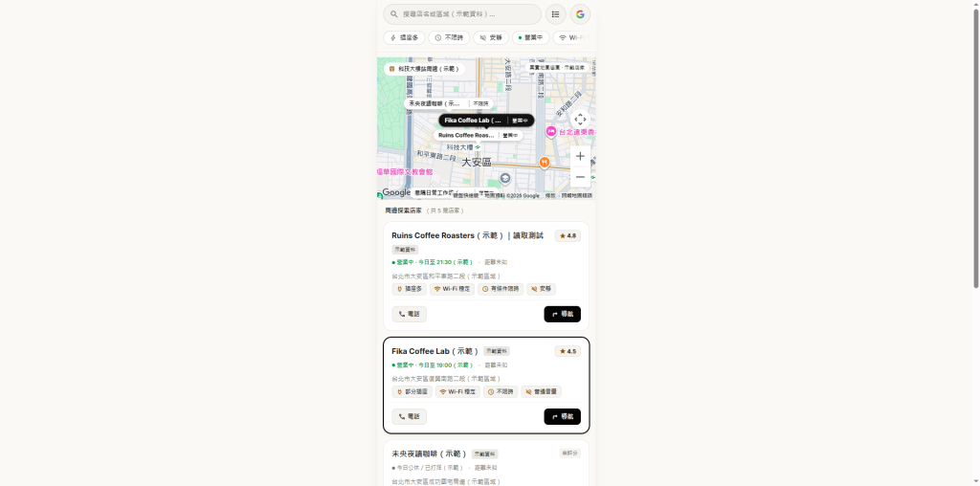Image resolution: width=980 pixels, height=486 pixels.
Task: Open map camera pan control
Action: tap(580, 120)
